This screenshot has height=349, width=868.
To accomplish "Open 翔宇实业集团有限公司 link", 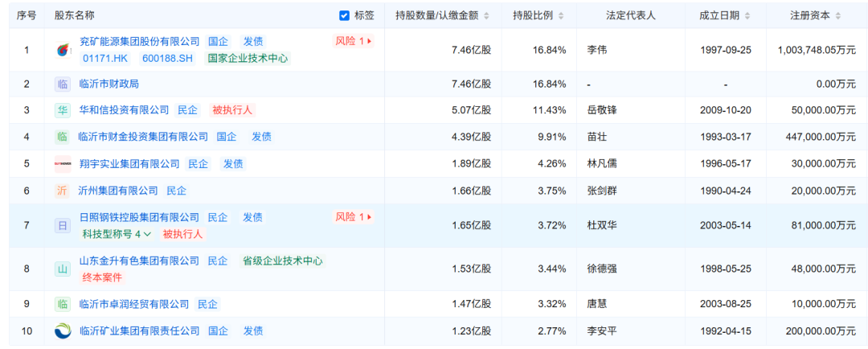I will click(129, 164).
